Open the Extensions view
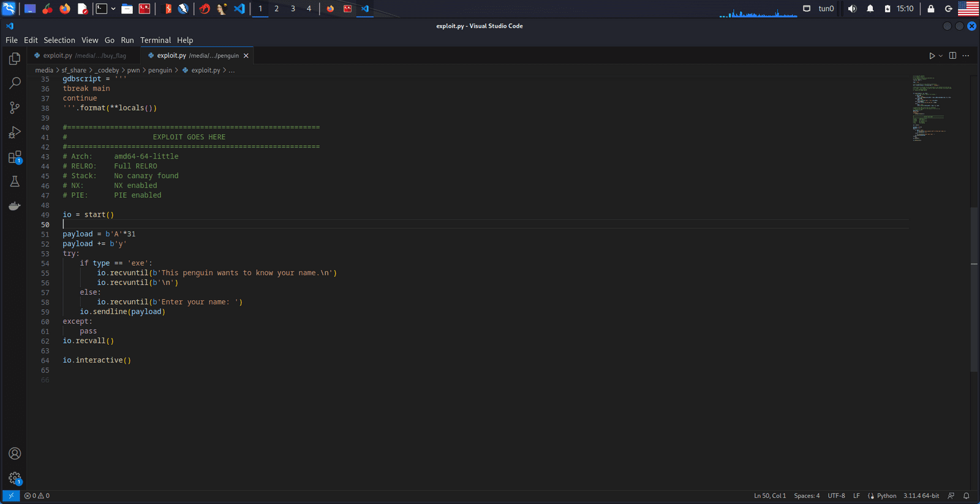The width and height of the screenshot is (980, 504). [x=15, y=157]
